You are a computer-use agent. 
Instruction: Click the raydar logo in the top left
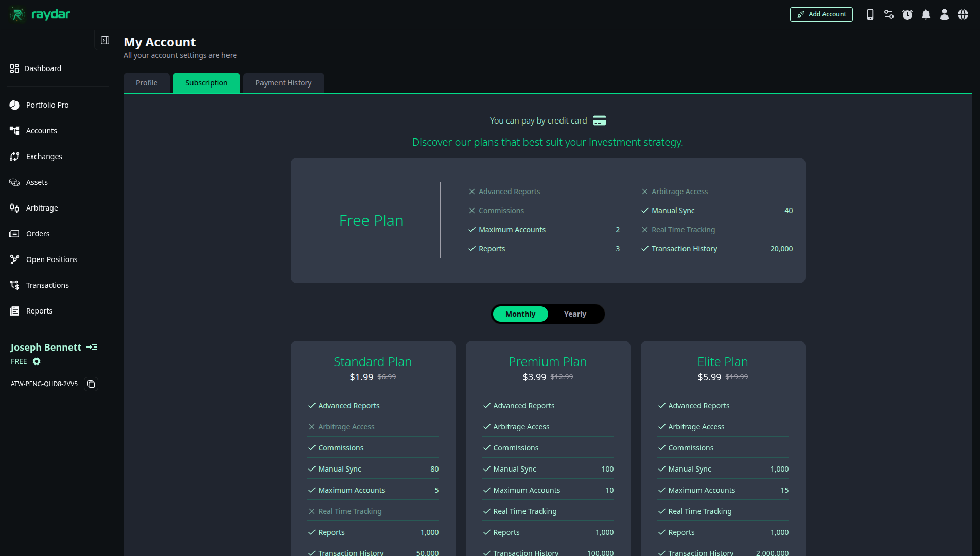(x=40, y=14)
